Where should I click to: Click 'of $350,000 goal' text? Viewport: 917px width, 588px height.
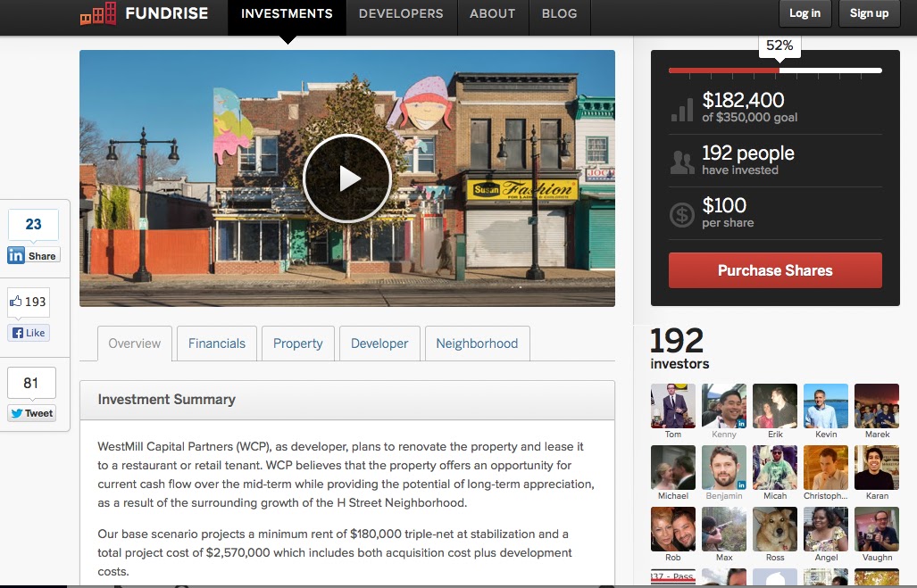[750, 118]
